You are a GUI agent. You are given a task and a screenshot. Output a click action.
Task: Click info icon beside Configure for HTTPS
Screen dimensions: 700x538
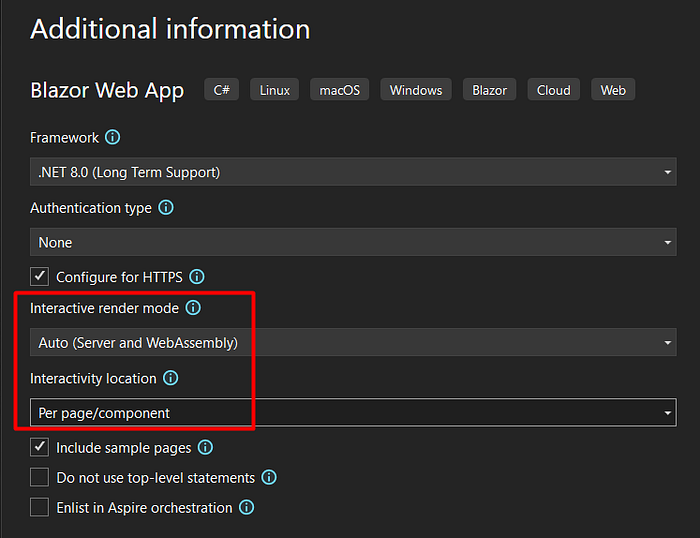pyautogui.click(x=197, y=277)
